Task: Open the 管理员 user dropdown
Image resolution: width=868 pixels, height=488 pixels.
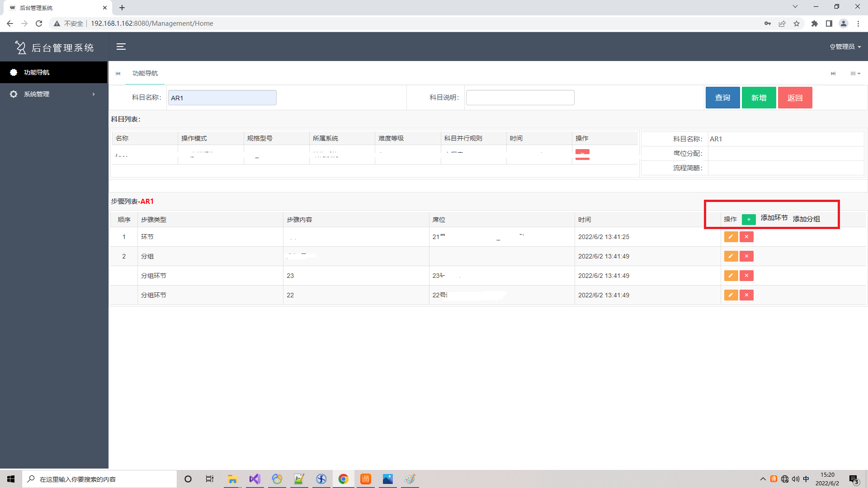Action: coord(844,47)
